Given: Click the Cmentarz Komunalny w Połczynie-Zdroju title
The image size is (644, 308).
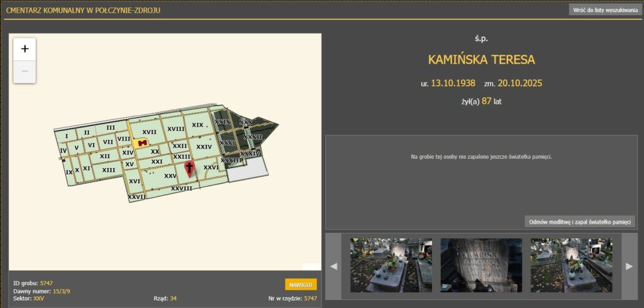Looking at the screenshot, I should [84, 10].
